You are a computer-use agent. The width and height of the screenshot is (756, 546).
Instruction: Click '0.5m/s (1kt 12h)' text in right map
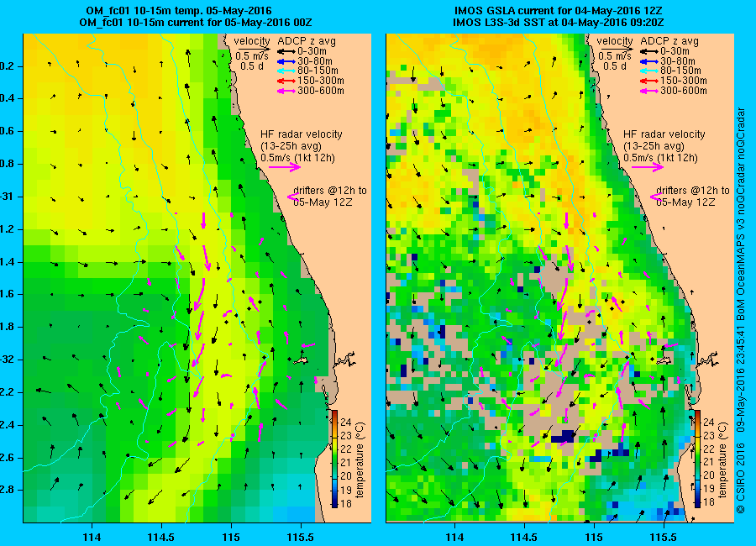pyautogui.click(x=660, y=158)
